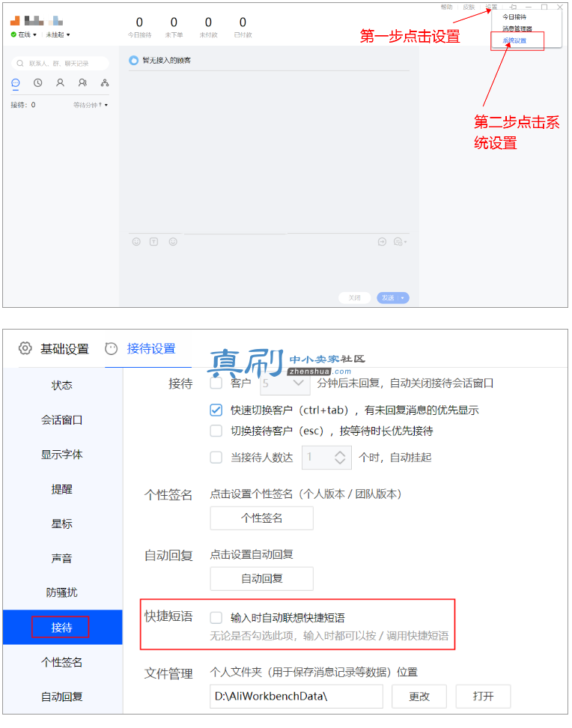The image size is (572, 728).
Task: Switch to the 基础设置 tab
Action: 54,349
